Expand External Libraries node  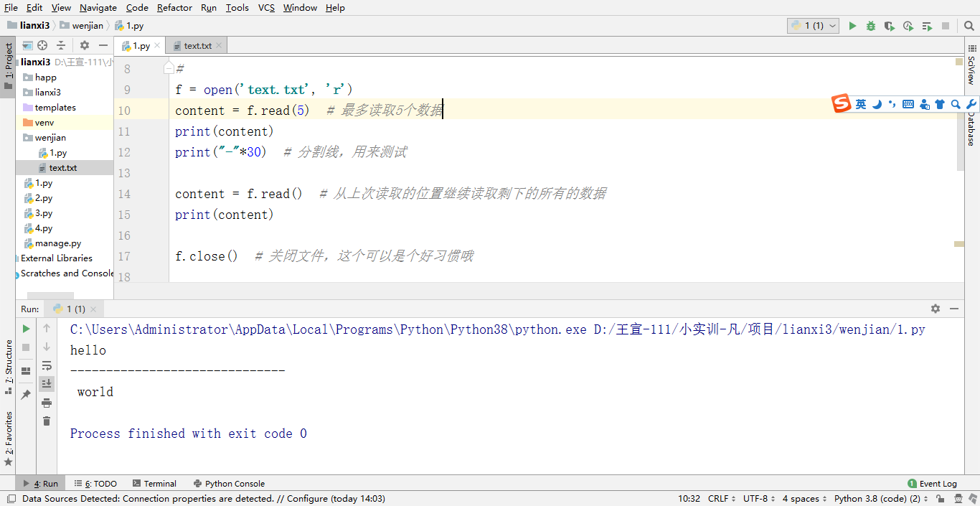click(x=56, y=258)
